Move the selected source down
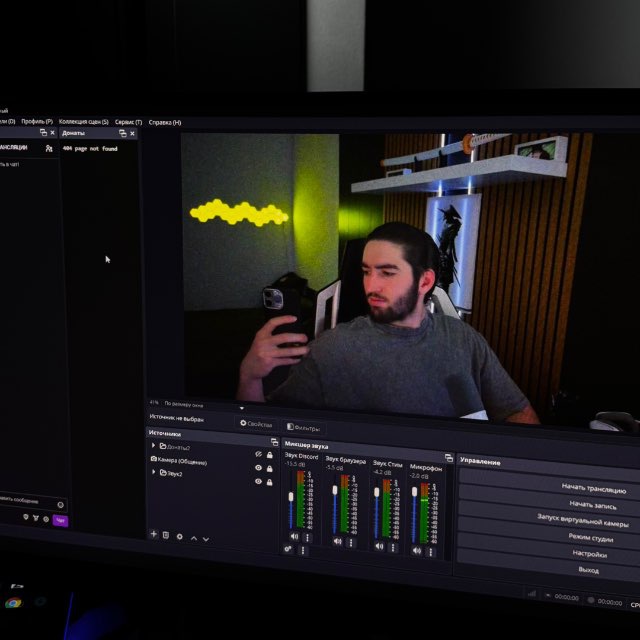Image resolution: width=640 pixels, height=640 pixels. click(206, 539)
